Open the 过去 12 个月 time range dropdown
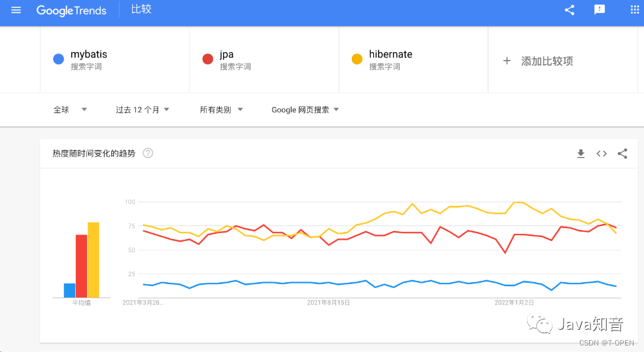This screenshot has height=352, width=644. pyautogui.click(x=143, y=110)
